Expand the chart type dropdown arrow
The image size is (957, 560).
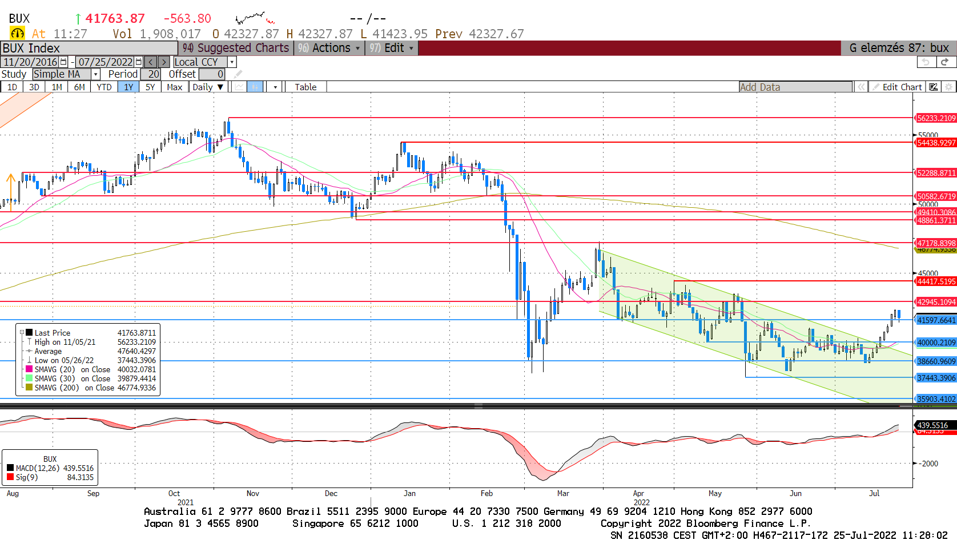pos(275,87)
